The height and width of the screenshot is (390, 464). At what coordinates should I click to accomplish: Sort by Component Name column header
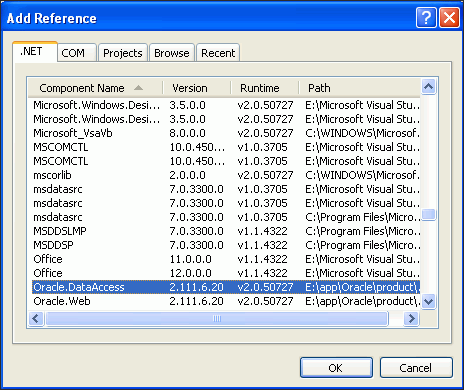coord(96,88)
